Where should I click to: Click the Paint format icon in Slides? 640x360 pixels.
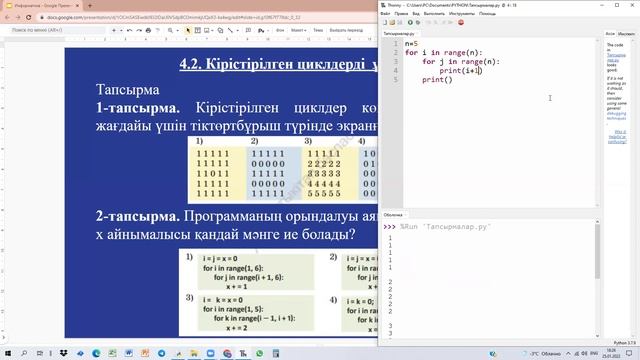(x=158, y=30)
